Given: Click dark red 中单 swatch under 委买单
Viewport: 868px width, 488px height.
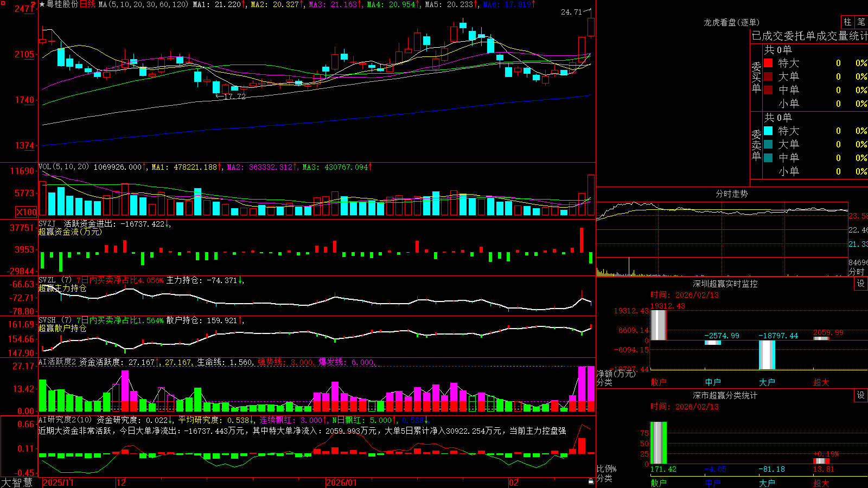Looking at the screenshot, I should click(768, 90).
